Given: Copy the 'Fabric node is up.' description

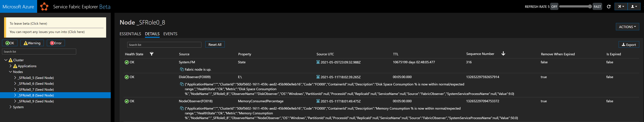Looking at the screenshot, I should click(x=182, y=69).
